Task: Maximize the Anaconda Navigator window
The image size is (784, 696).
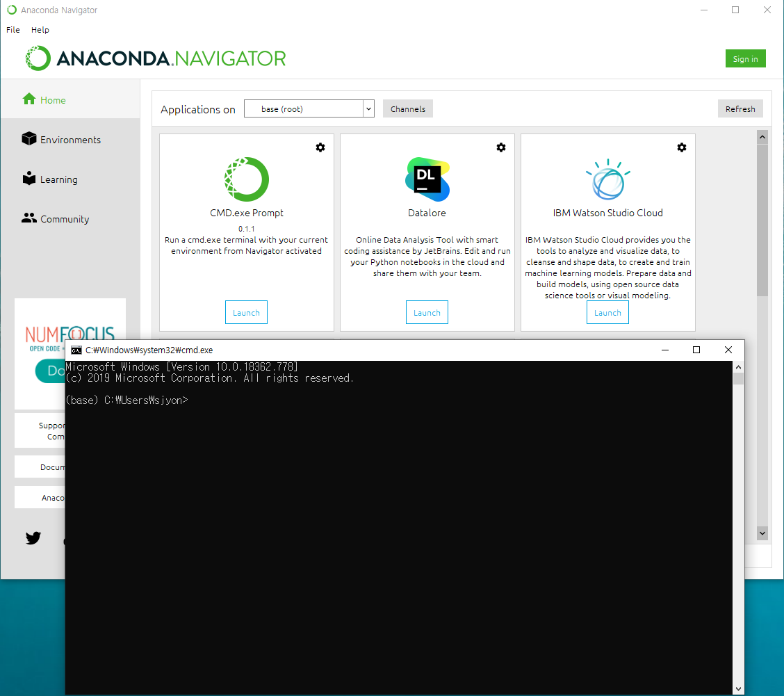Action: [x=735, y=10]
